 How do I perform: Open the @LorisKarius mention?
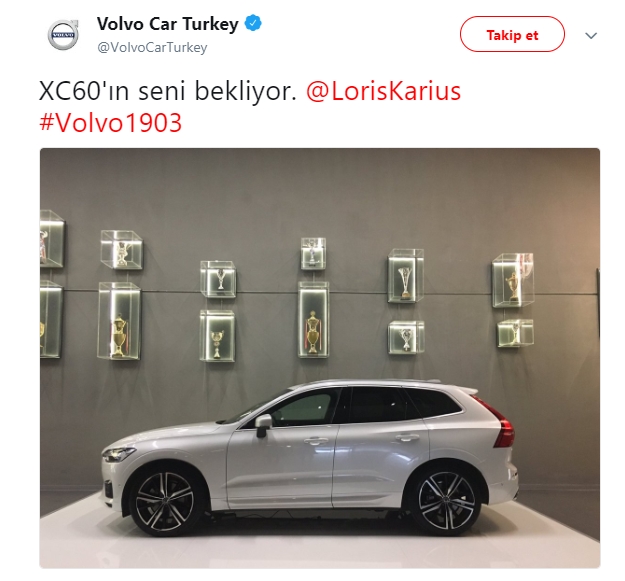click(383, 91)
